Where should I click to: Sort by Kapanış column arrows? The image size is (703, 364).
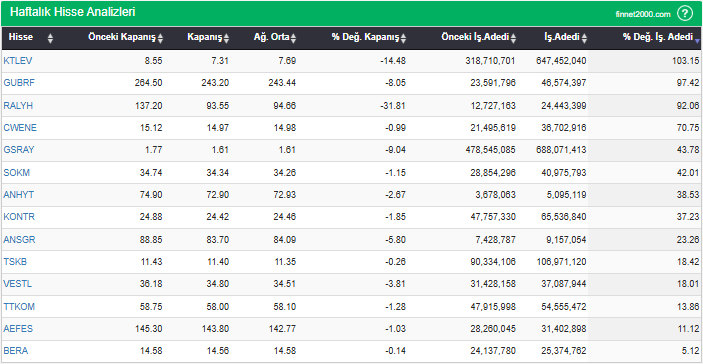226,39
